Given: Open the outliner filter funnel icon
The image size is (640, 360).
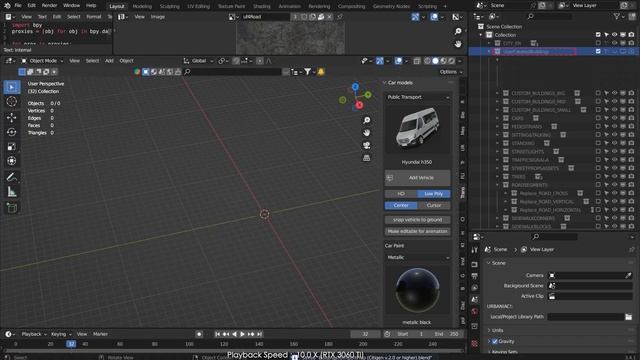Looking at the screenshot, I should pyautogui.click(x=617, y=16).
